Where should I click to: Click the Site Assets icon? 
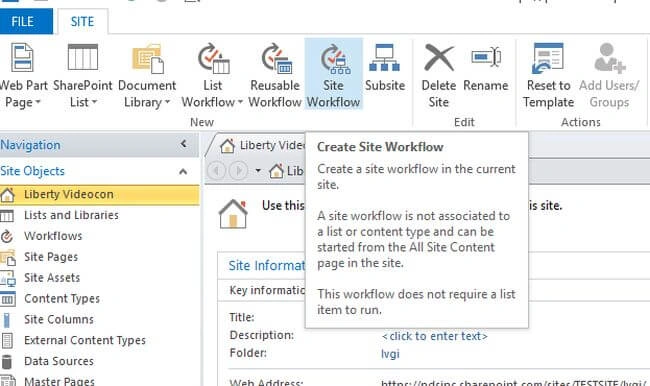coord(7,278)
